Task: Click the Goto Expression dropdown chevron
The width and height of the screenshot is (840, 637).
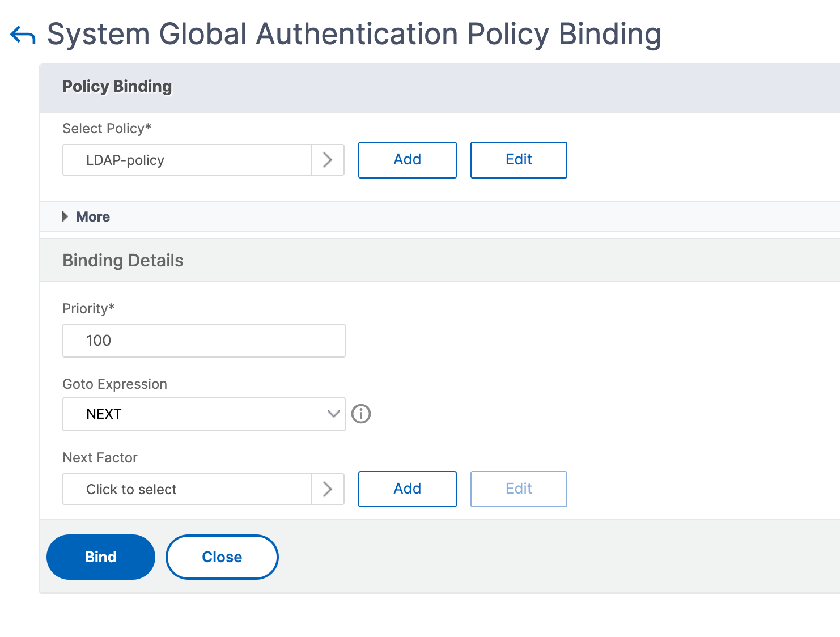Action: (x=334, y=414)
